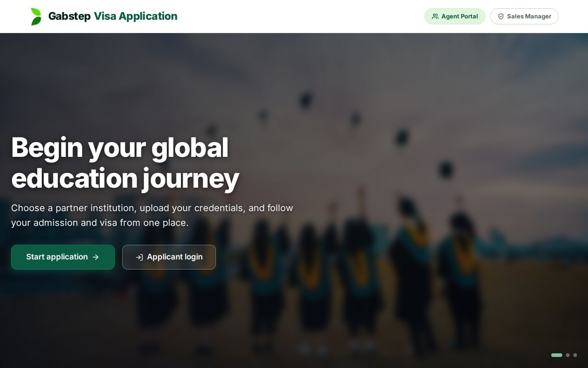The image size is (588, 368).
Task: Click the Start application button
Action: pos(63,257)
